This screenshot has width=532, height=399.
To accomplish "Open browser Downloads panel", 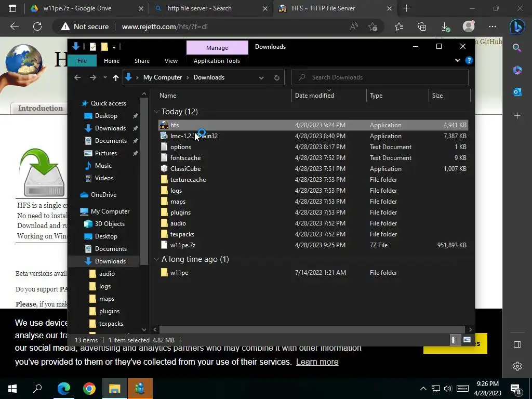I will click(x=445, y=27).
